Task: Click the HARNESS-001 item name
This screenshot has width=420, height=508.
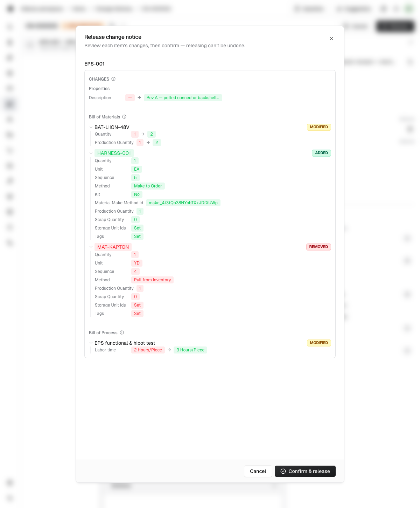Action: click(114, 153)
